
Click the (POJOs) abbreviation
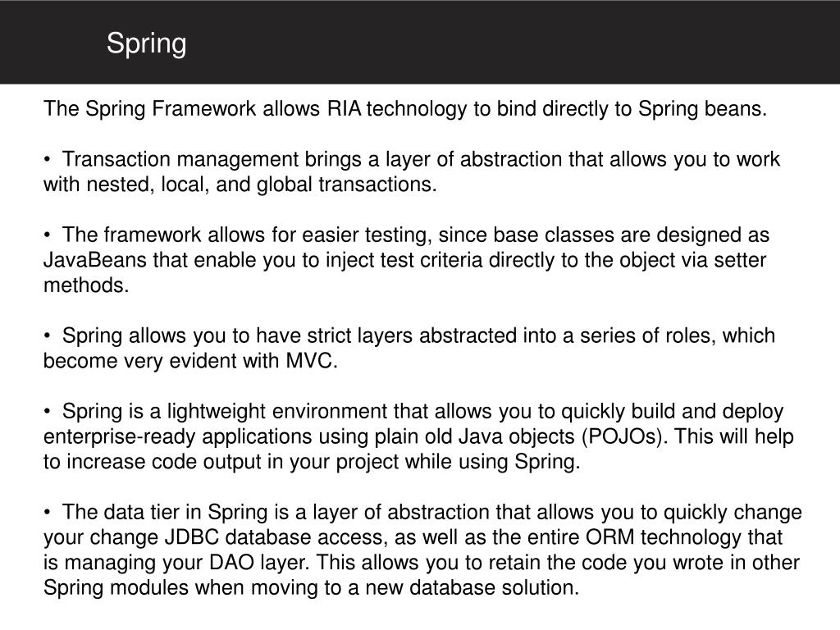(624, 436)
